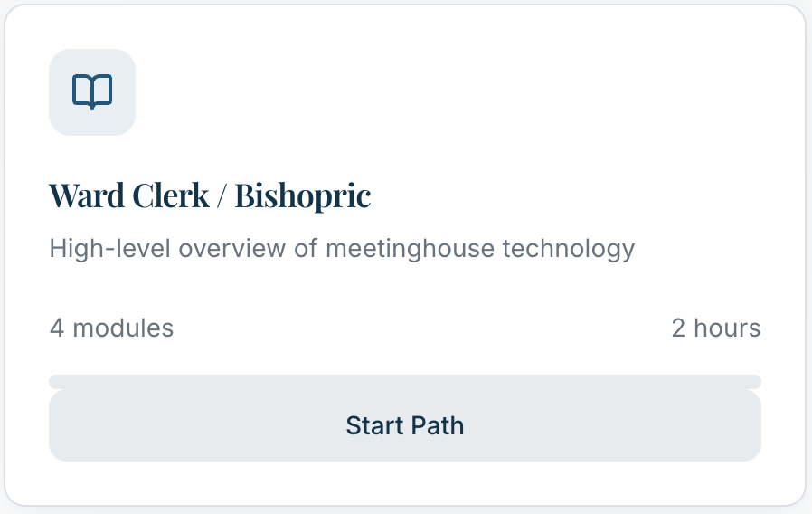Click the "4 modules" label
Viewport: 812px width, 514px height.
click(x=111, y=328)
